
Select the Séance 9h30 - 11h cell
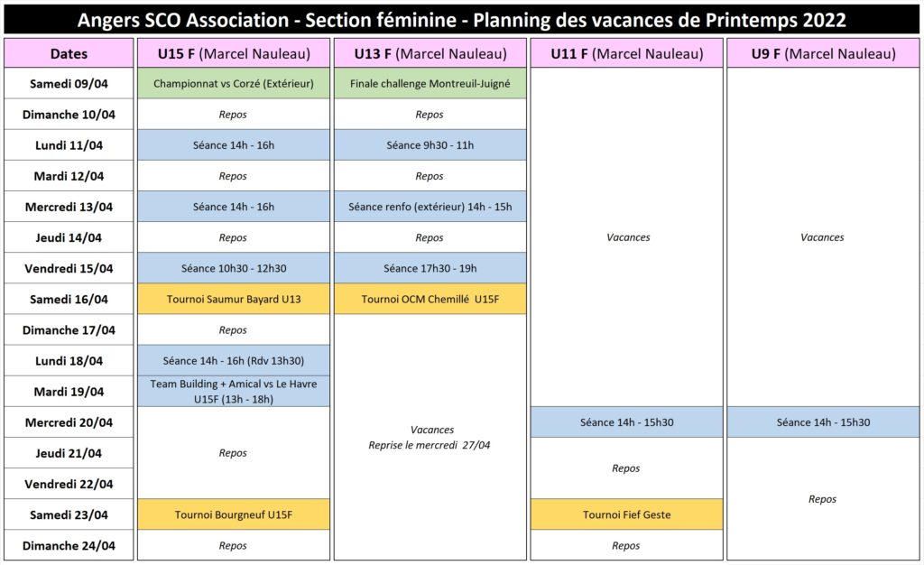pyautogui.click(x=430, y=145)
